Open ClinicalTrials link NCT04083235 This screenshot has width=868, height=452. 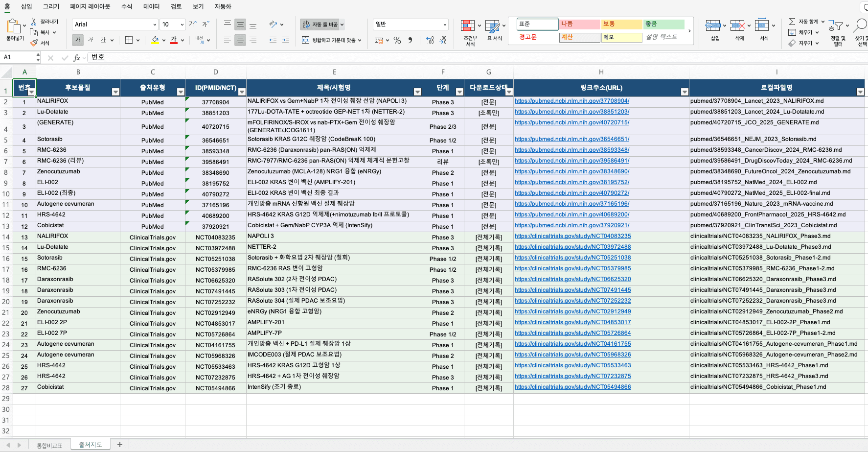(573, 236)
